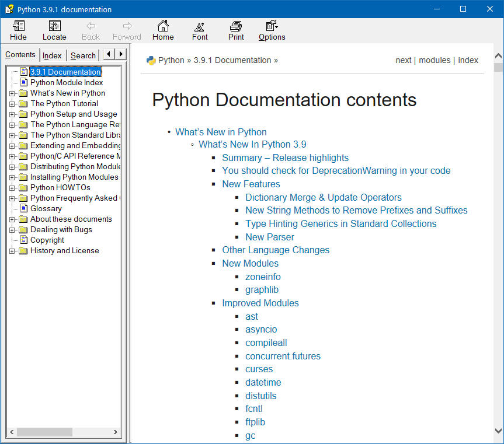
Task: Open the asyncio link
Action: click(x=261, y=330)
